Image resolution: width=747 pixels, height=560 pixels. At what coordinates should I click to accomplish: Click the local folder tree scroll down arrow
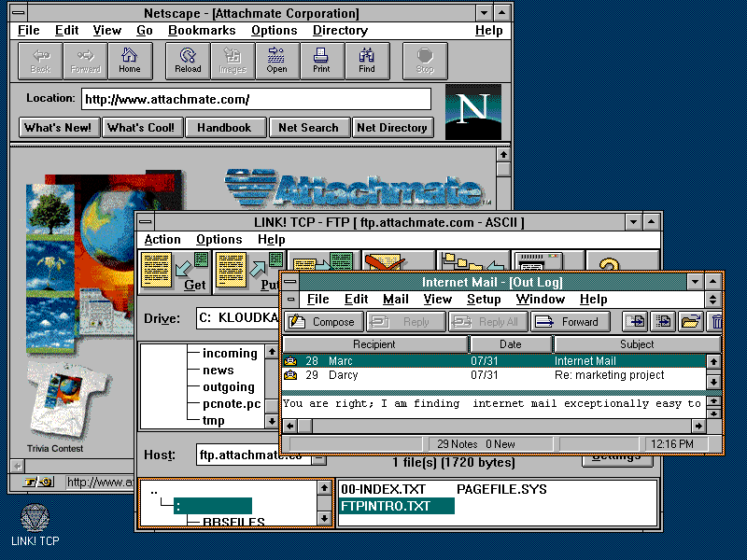tap(272, 421)
